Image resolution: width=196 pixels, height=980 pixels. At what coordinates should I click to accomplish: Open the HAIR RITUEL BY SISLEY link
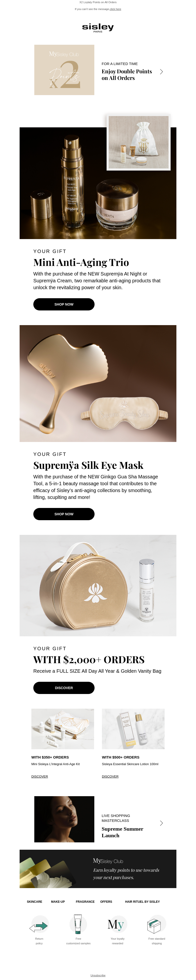point(142,902)
